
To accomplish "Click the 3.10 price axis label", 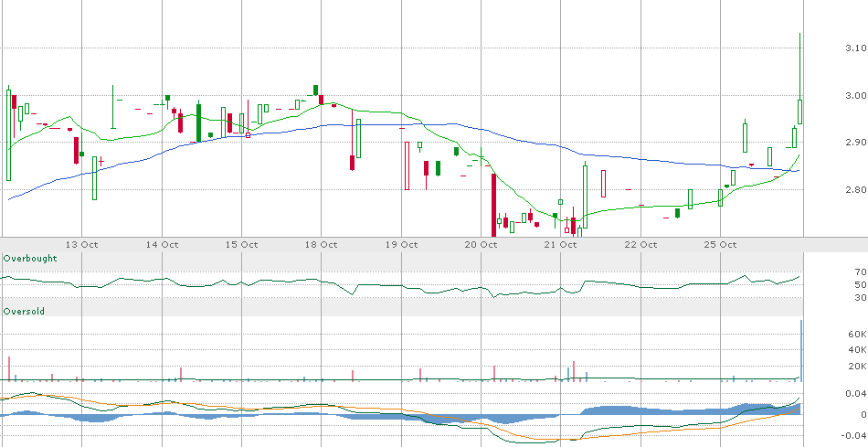I will 856,48.
